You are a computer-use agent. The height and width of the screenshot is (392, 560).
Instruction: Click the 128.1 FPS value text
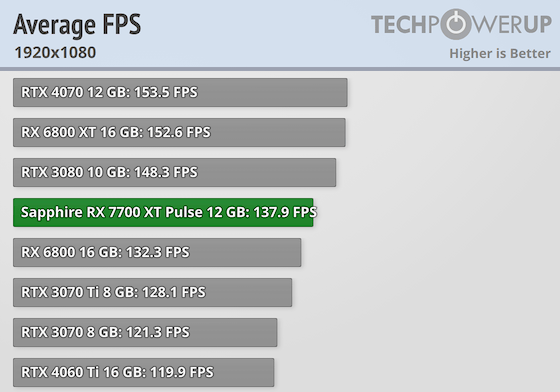click(174, 292)
